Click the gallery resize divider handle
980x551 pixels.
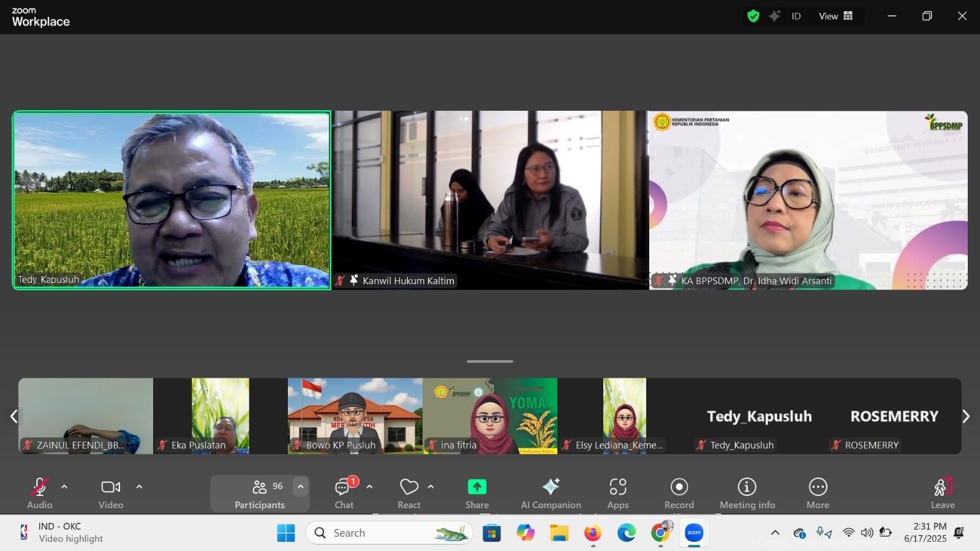[x=490, y=361]
